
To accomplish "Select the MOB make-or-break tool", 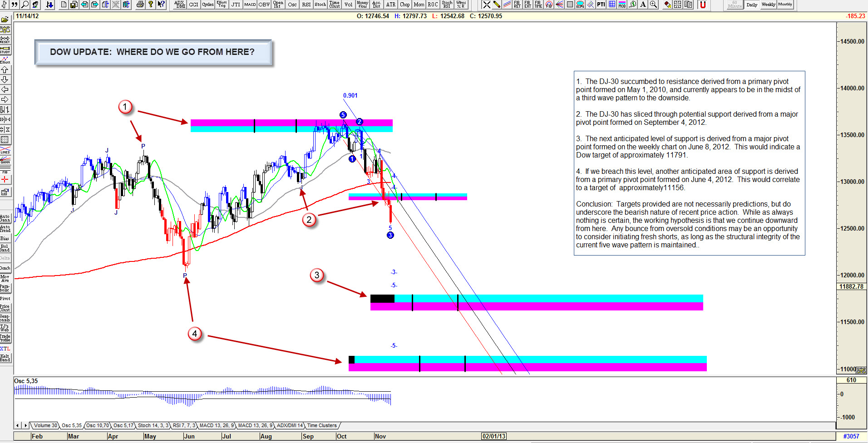I will tap(622, 5).
